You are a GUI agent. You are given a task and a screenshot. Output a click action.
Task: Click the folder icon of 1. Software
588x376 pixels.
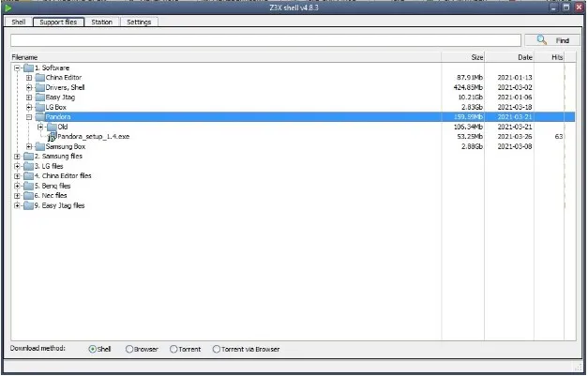[29, 68]
